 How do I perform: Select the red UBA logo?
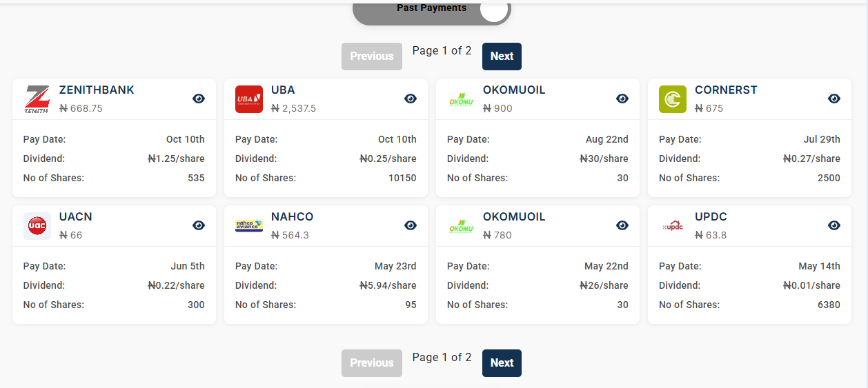pyautogui.click(x=248, y=99)
